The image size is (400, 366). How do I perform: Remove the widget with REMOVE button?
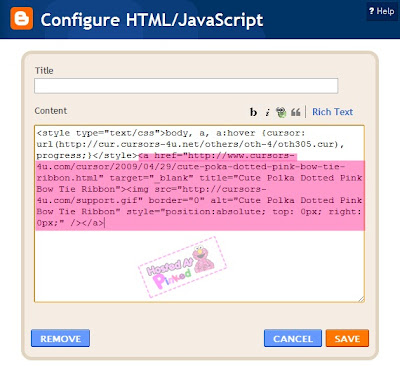point(60,338)
